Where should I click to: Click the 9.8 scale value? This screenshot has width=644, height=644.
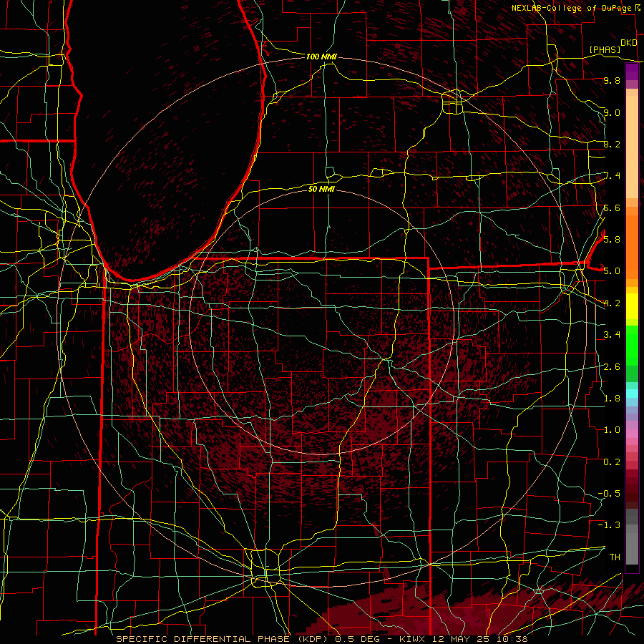(x=612, y=80)
